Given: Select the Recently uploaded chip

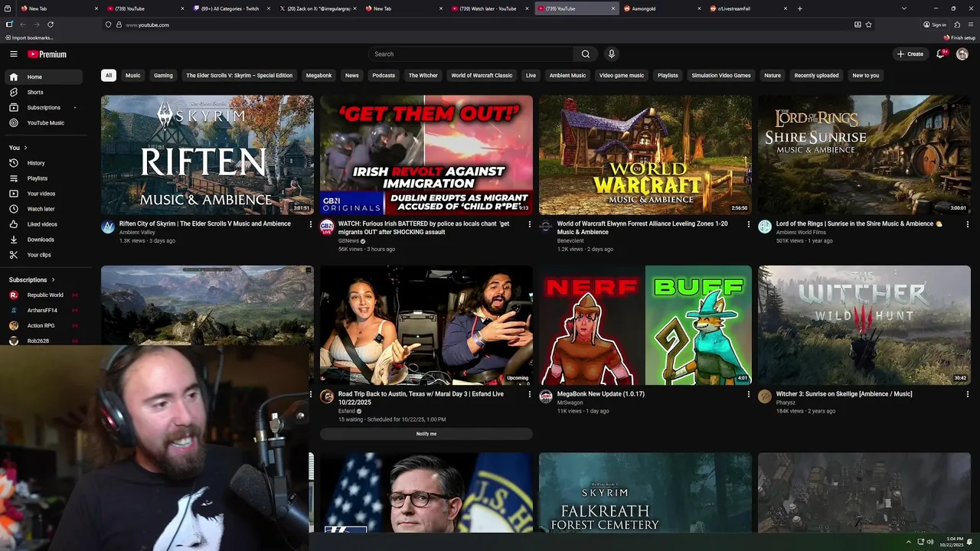Looking at the screenshot, I should pyautogui.click(x=816, y=76).
